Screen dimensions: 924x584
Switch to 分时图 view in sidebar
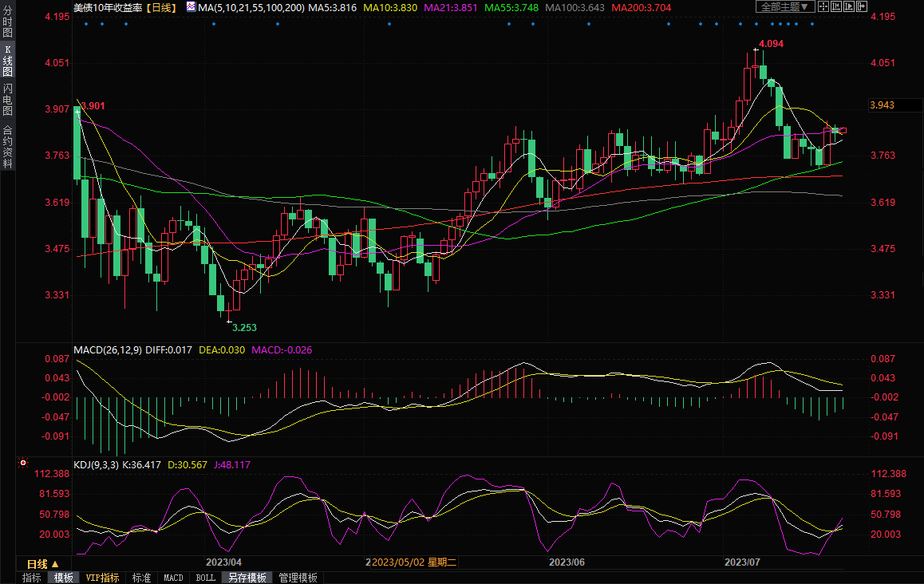[x=7, y=26]
